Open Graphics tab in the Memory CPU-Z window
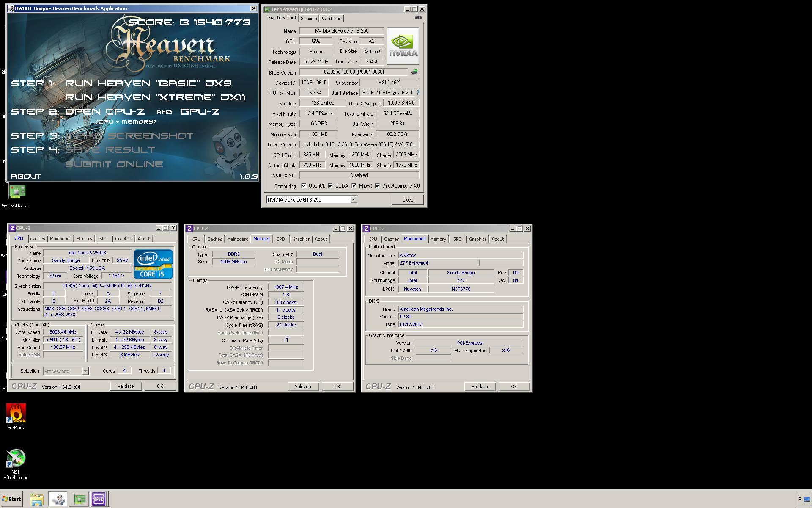 pyautogui.click(x=301, y=239)
